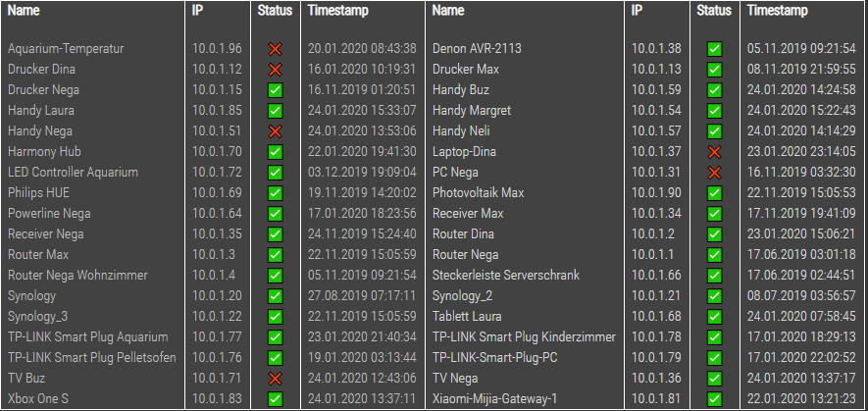This screenshot has height=411, width=868.
Task: Click the red X status for Drucker Dina
Action: point(275,70)
